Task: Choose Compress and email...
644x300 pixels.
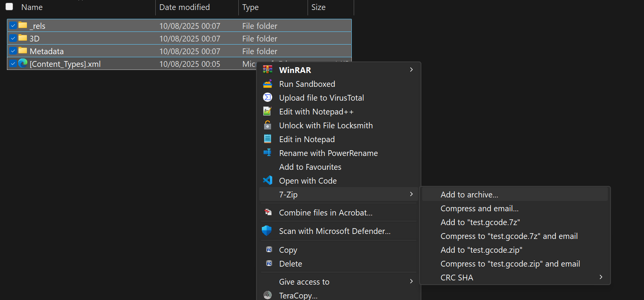Action: tap(515, 208)
